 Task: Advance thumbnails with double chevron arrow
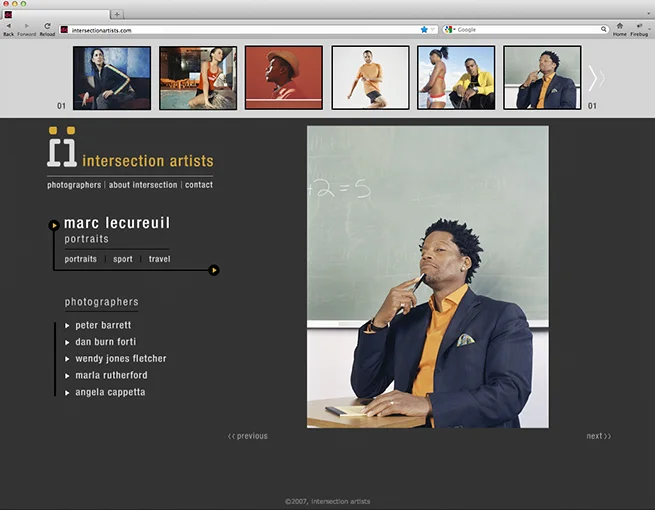pos(597,78)
